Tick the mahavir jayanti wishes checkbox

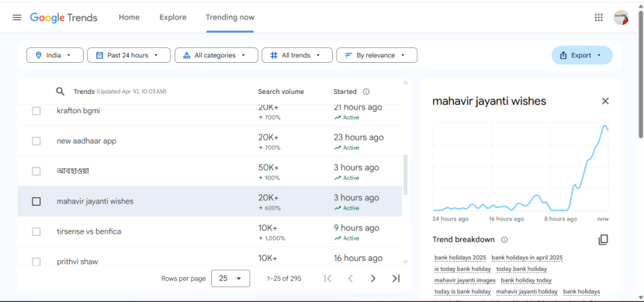pyautogui.click(x=36, y=201)
